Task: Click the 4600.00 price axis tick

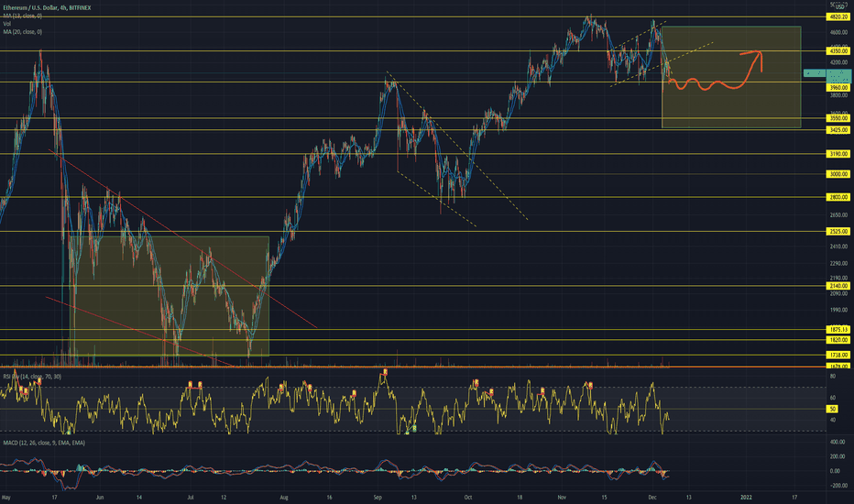Action: 838,32
